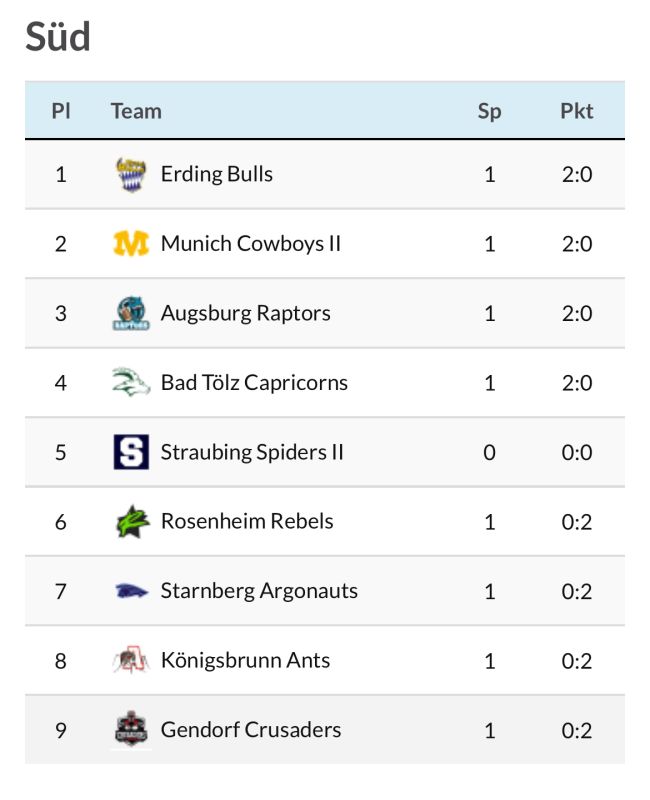Viewport: 650px width, 800px height.
Task: Select the Rosenheim Rebels team name
Action: point(247,521)
